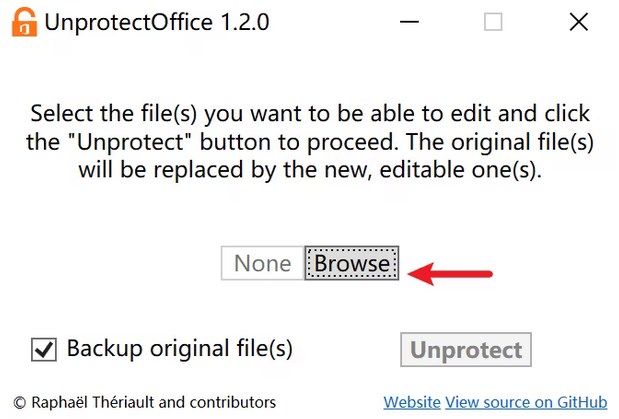The height and width of the screenshot is (419, 619).
Task: Click the empty title bar area before Minimize
Action: point(330,22)
